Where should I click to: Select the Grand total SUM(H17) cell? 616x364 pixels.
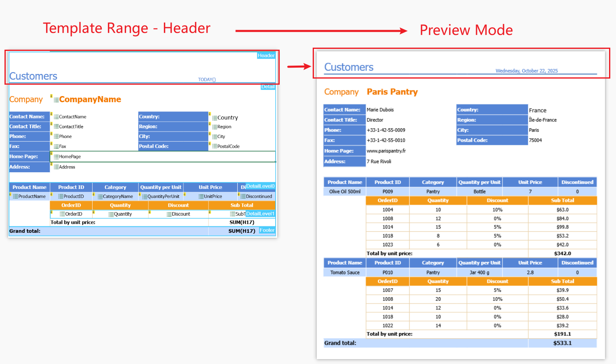(x=241, y=231)
